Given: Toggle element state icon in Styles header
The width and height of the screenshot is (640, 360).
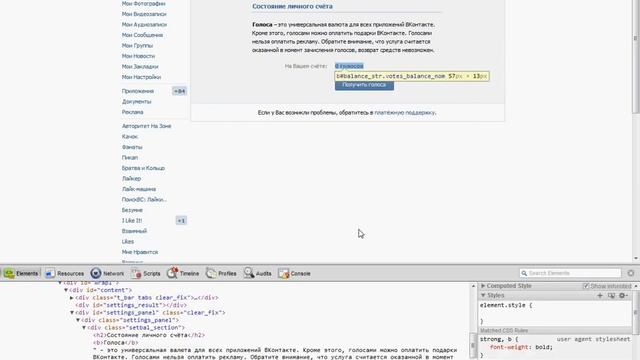Looking at the screenshot, I should (x=611, y=296).
